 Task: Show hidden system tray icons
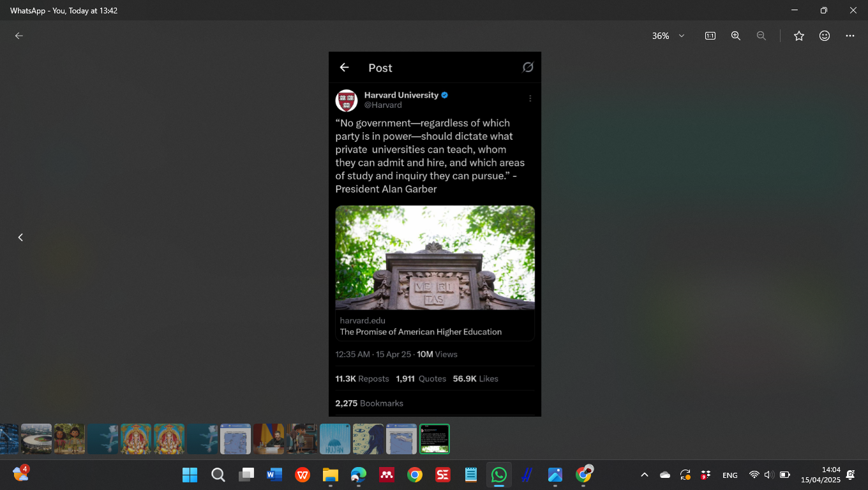(x=645, y=475)
